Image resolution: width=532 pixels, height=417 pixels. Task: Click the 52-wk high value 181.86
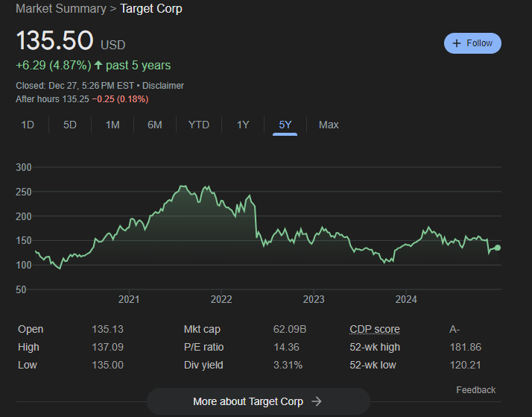point(466,347)
